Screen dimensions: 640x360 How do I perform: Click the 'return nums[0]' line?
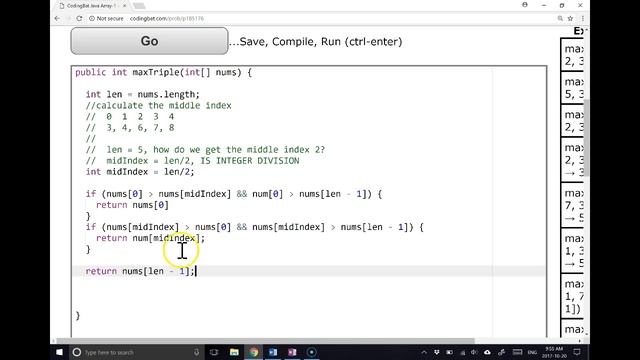point(132,205)
